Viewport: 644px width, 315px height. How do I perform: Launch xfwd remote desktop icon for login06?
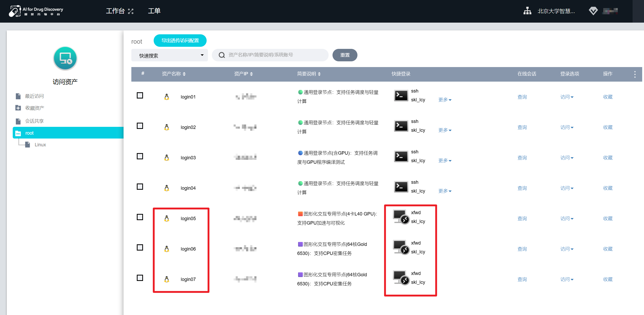point(401,247)
